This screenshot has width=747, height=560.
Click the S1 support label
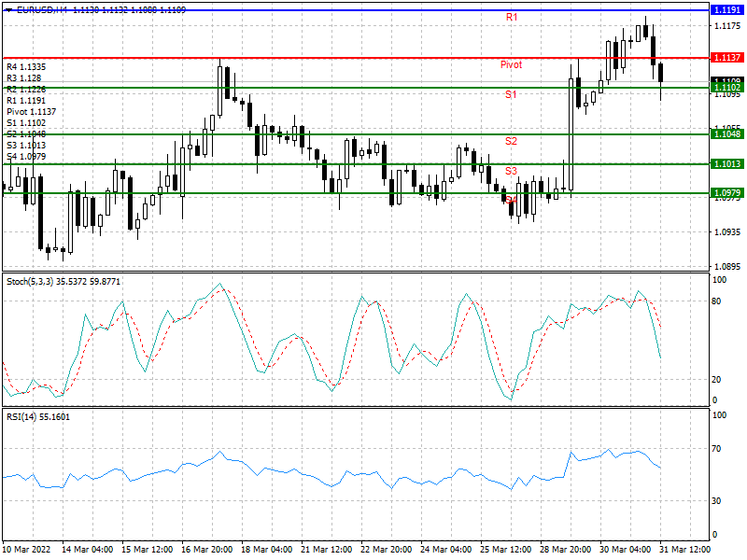tap(512, 95)
